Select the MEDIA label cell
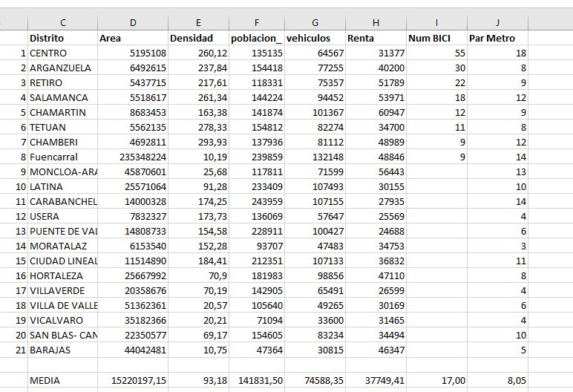The width and height of the screenshot is (573, 392). [62, 380]
